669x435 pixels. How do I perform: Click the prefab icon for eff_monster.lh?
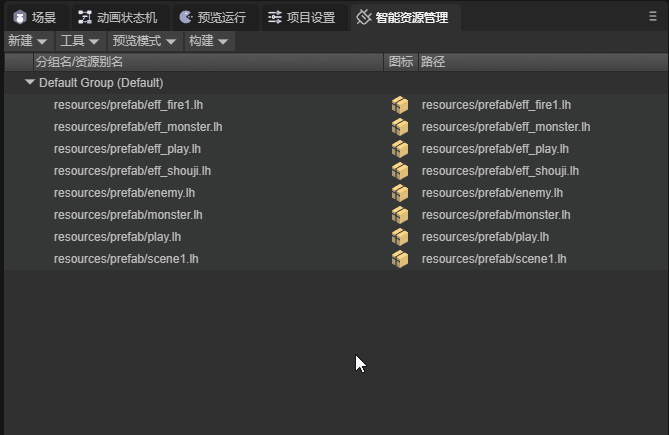click(x=400, y=127)
